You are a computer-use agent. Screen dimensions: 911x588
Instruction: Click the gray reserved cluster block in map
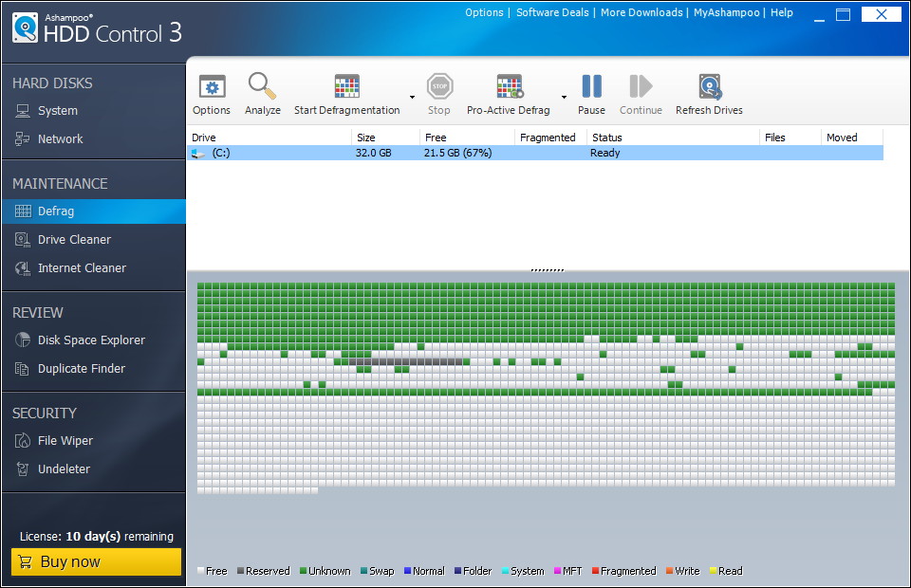pos(406,361)
